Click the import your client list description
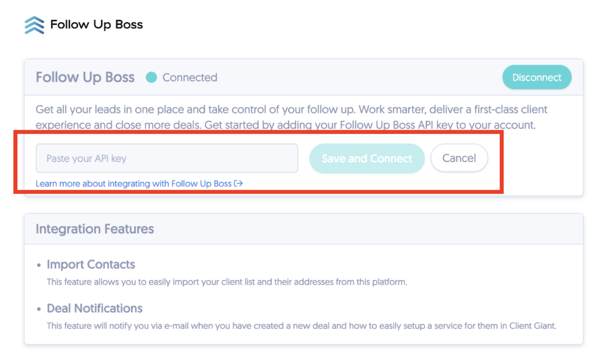Image resolution: width=603 pixels, height=364 pixels. click(x=227, y=282)
